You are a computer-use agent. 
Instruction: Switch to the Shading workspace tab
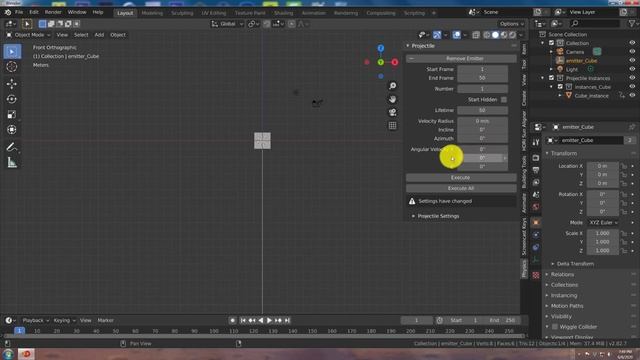tap(283, 13)
